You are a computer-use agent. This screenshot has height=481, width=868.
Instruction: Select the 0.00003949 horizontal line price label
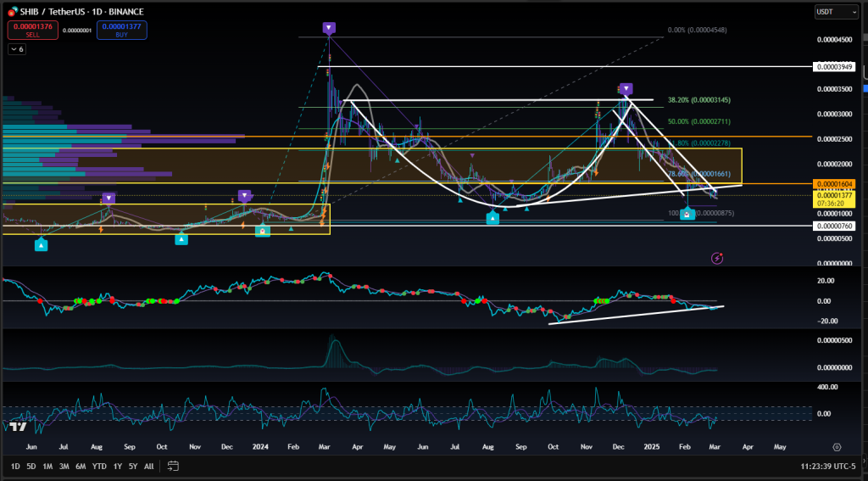(x=834, y=67)
